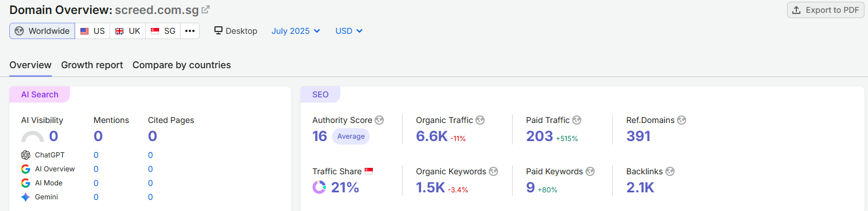Open the 203 Paid Traffic value
This screenshot has width=868, height=211.
pos(539,136)
